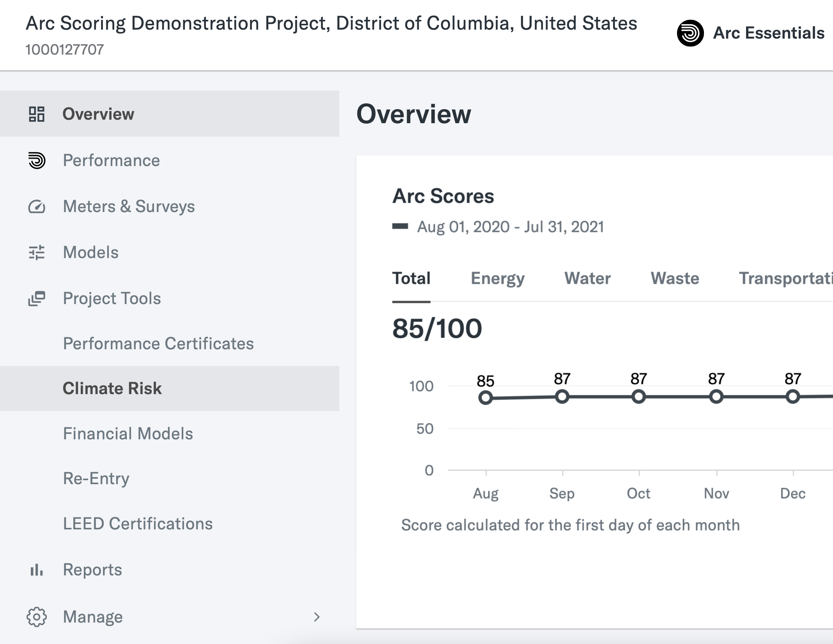Viewport: 833px width, 644px height.
Task: Open Manage settings in sidebar
Action: tap(170, 617)
